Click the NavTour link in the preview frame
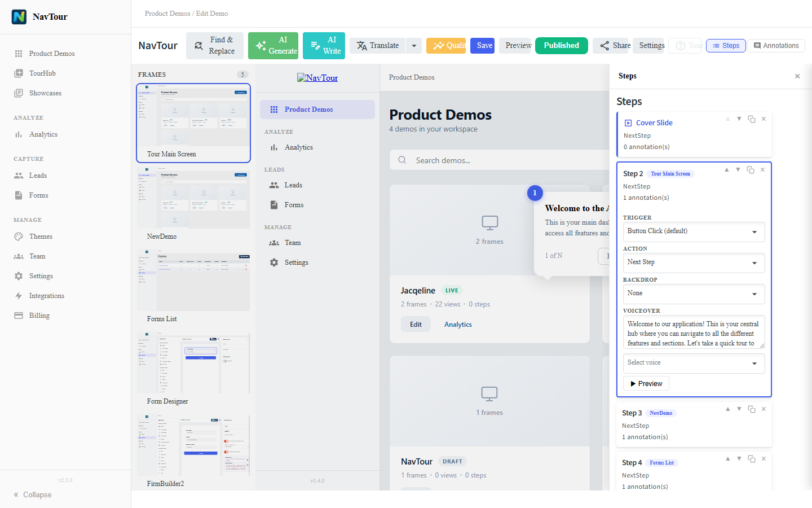Image resolution: width=812 pixels, height=508 pixels. (x=317, y=78)
